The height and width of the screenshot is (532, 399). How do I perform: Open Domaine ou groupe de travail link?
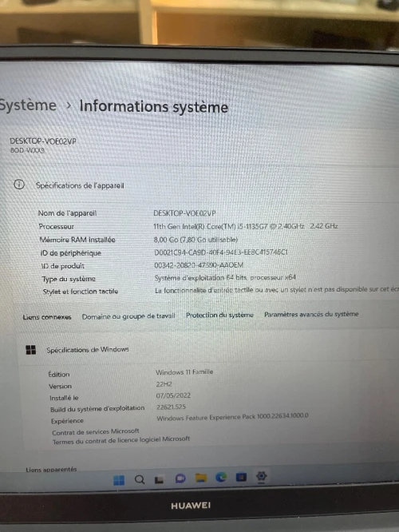128,316
